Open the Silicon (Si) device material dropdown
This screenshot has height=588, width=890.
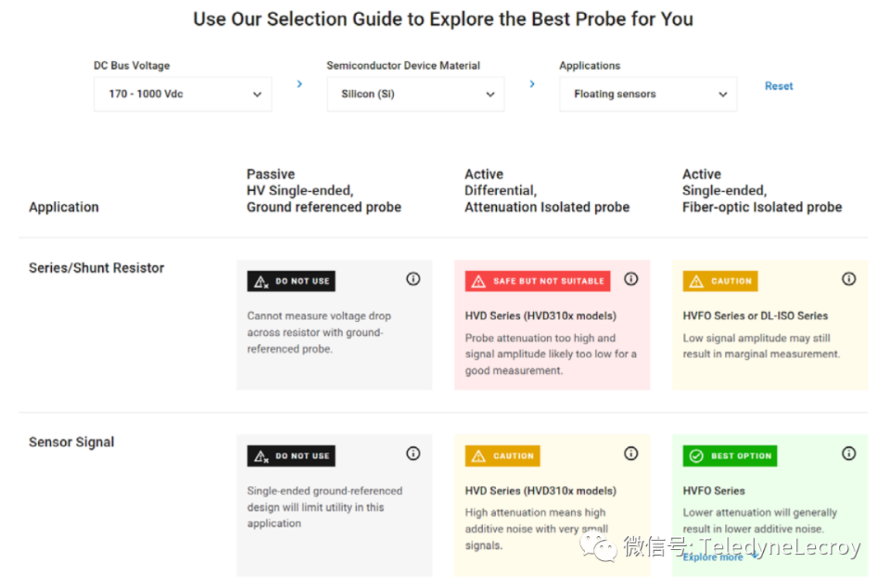415,94
